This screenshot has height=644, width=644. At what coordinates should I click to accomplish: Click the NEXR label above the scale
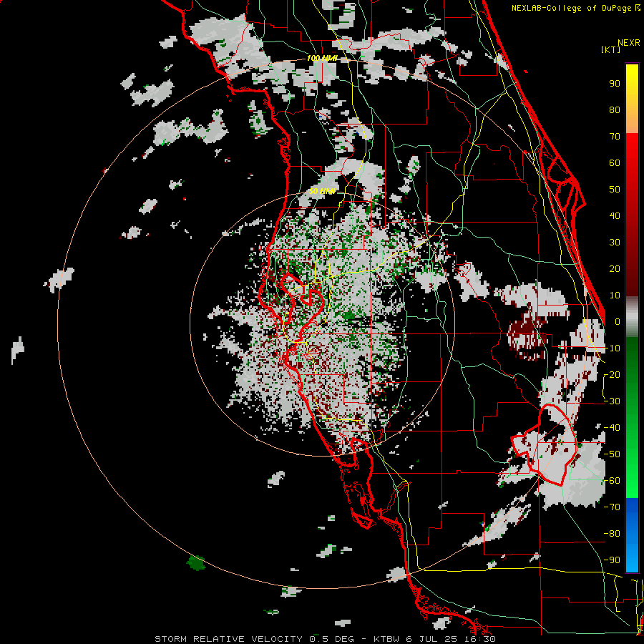point(628,43)
